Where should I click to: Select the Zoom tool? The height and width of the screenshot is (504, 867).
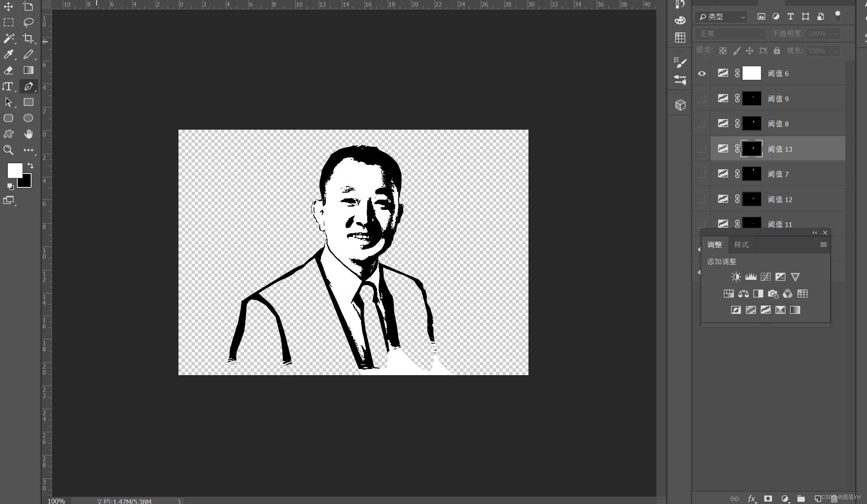[x=8, y=150]
